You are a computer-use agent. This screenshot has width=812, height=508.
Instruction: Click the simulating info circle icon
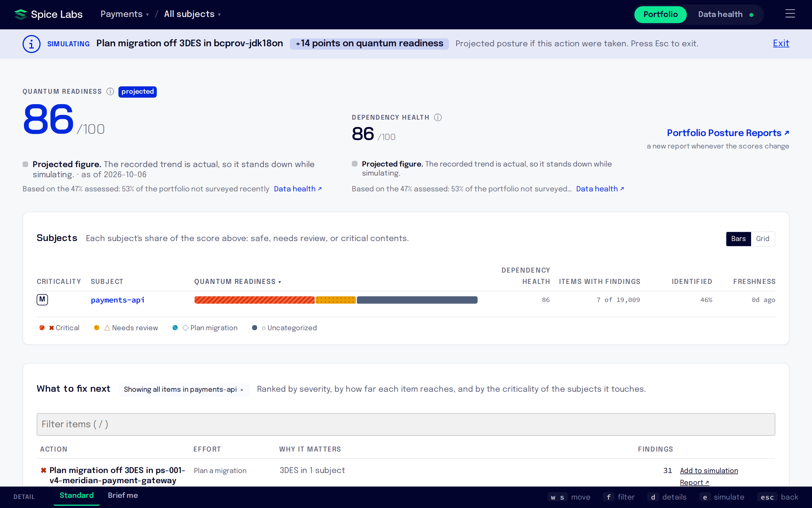[x=32, y=44]
